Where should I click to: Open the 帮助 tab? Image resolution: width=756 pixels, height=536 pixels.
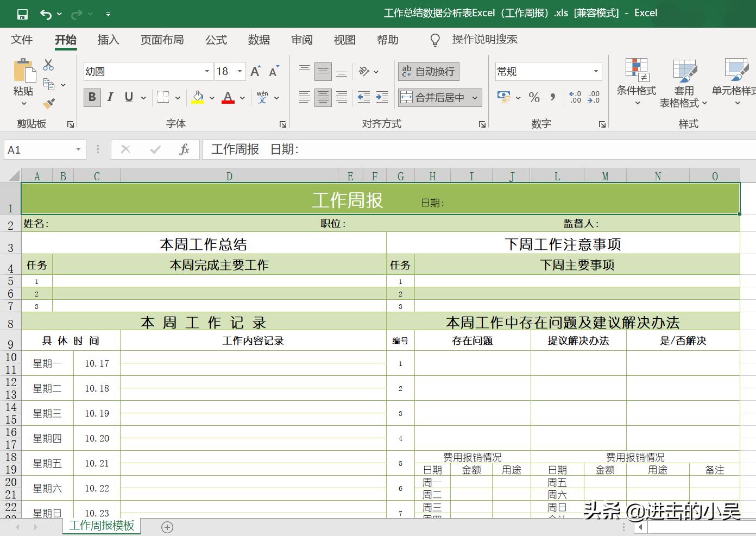(387, 40)
